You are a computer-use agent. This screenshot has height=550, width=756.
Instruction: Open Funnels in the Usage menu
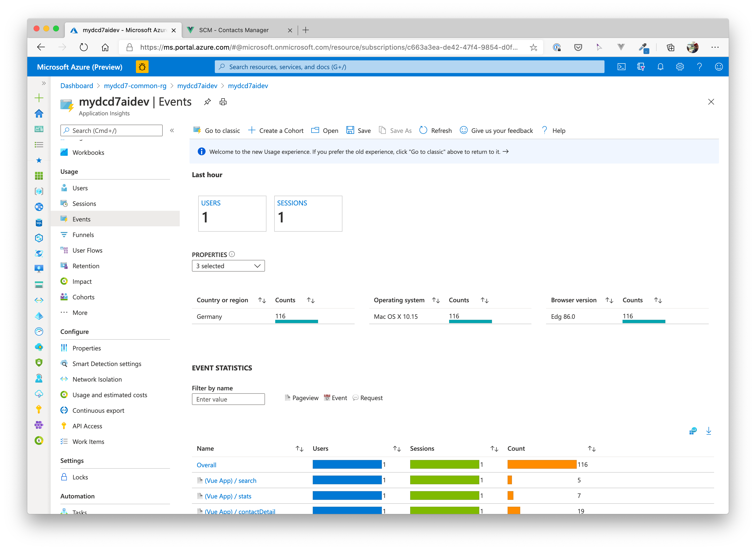pos(83,235)
